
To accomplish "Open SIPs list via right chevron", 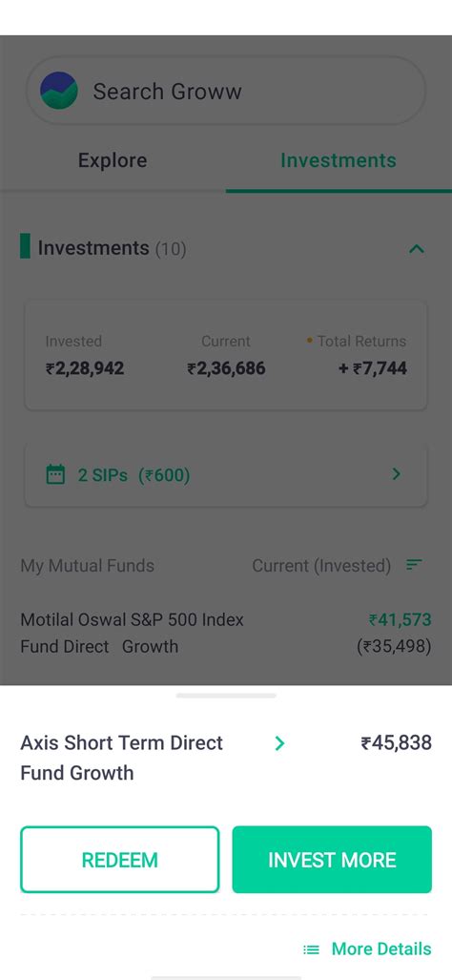I will tap(397, 474).
